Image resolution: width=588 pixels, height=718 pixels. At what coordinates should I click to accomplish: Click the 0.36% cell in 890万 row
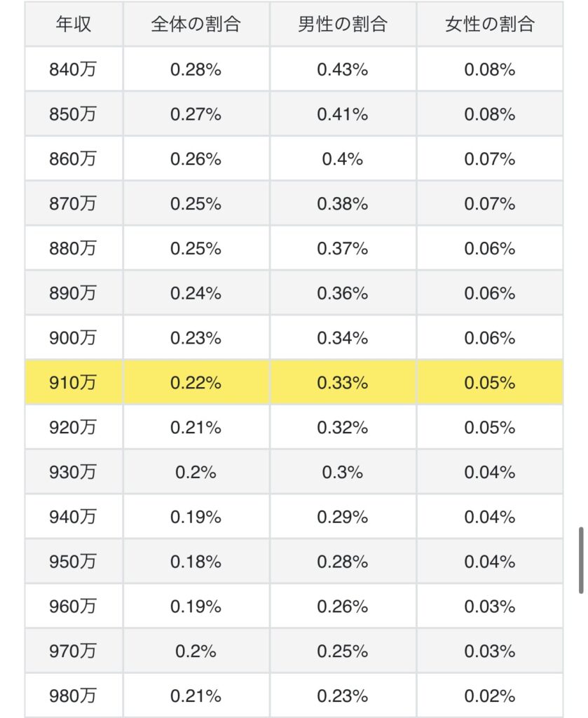coord(343,292)
